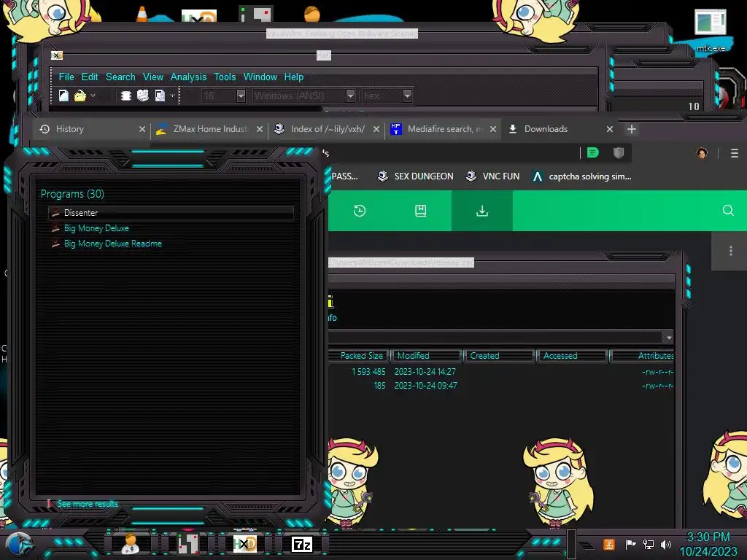Viewport: 747px width, 560px height.
Task: Sort by the Accessed column in 7-Zip
Action: [572, 356]
